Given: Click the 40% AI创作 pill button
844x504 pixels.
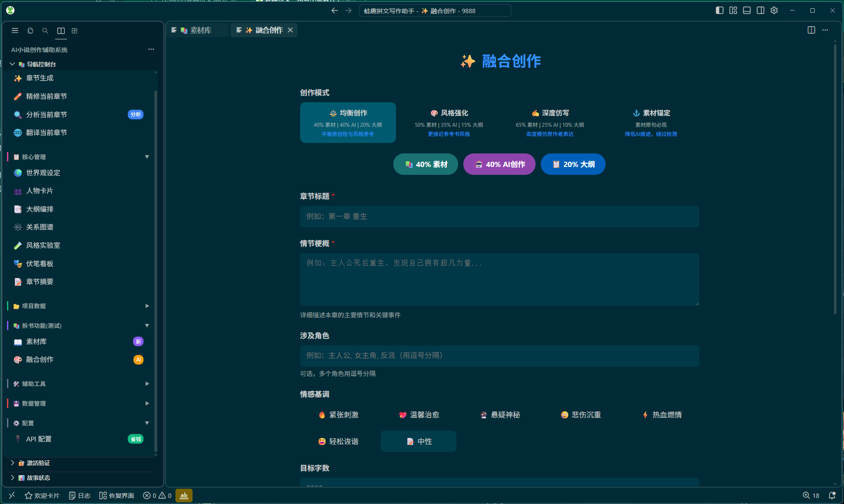Looking at the screenshot, I should coord(499,164).
